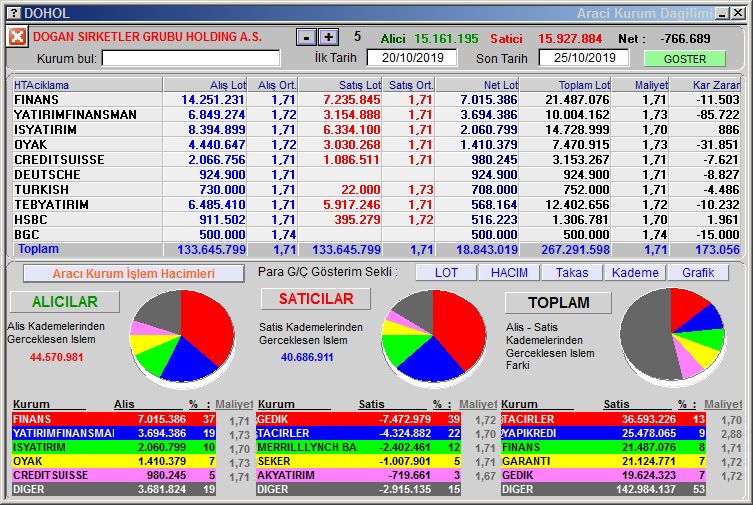Image resolution: width=753 pixels, height=505 pixels.
Task: Sort by Net Lot column header
Action: pyautogui.click(x=477, y=85)
